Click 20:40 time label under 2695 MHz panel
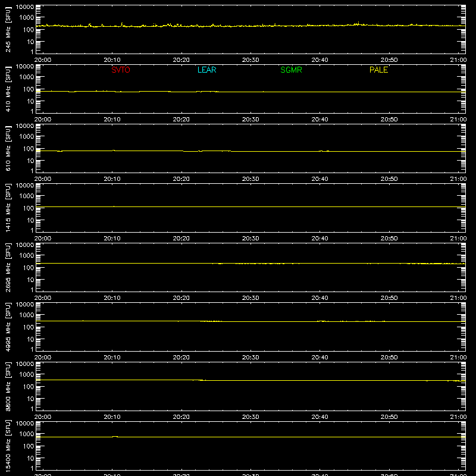Image resolution: width=476 pixels, height=476 pixels. point(320,298)
